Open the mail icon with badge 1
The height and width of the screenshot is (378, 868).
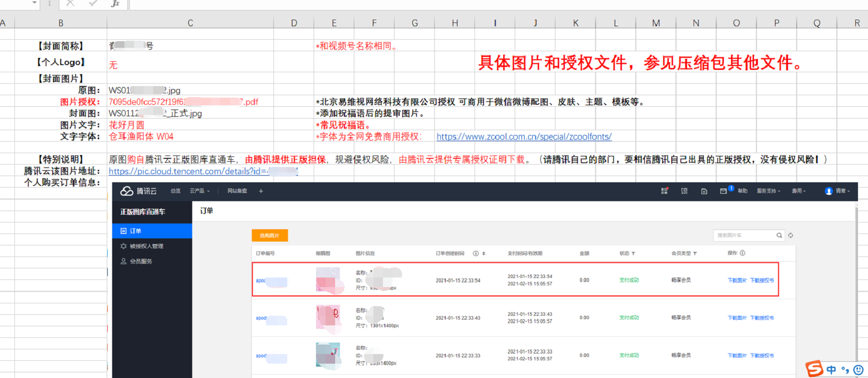(723, 191)
